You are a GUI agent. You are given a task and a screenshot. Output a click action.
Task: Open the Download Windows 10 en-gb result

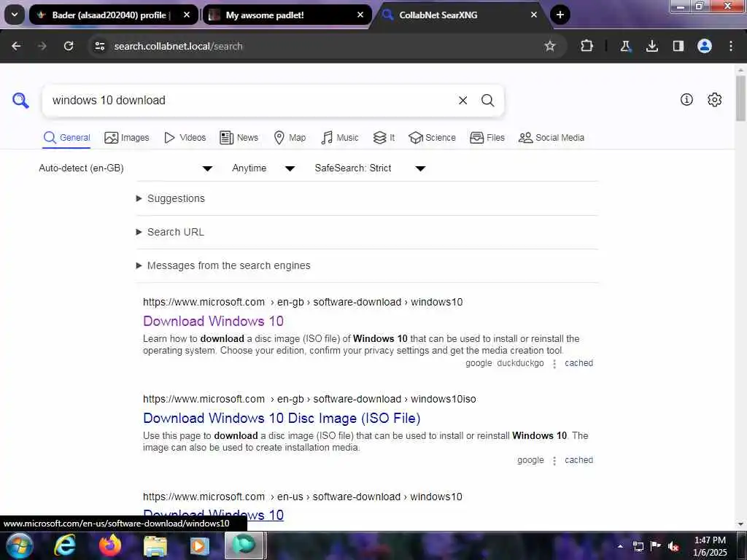(213, 321)
